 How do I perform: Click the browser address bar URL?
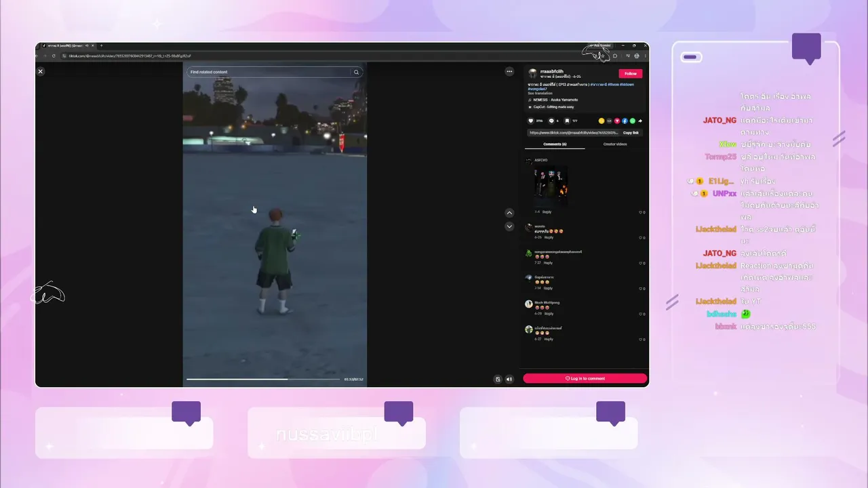pos(130,56)
